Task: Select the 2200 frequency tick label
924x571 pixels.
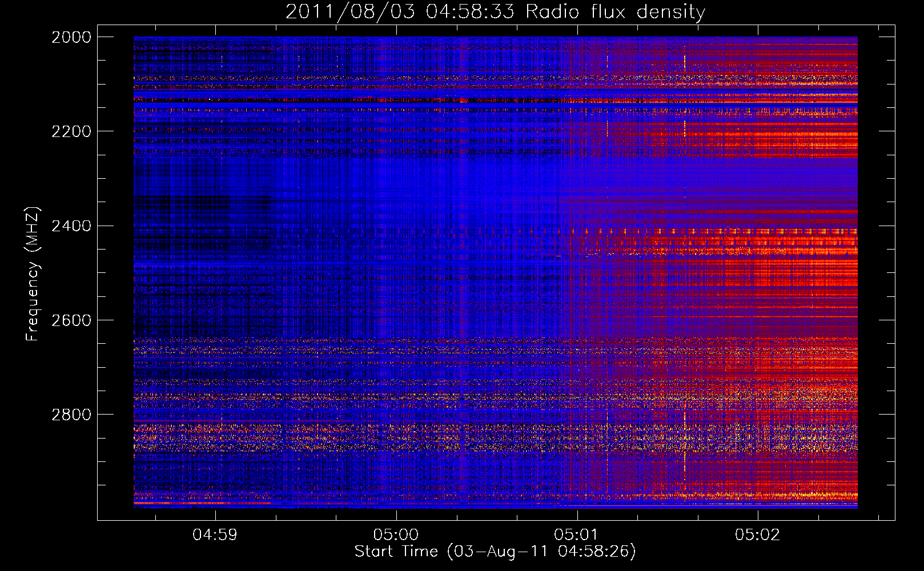Action: (71, 131)
